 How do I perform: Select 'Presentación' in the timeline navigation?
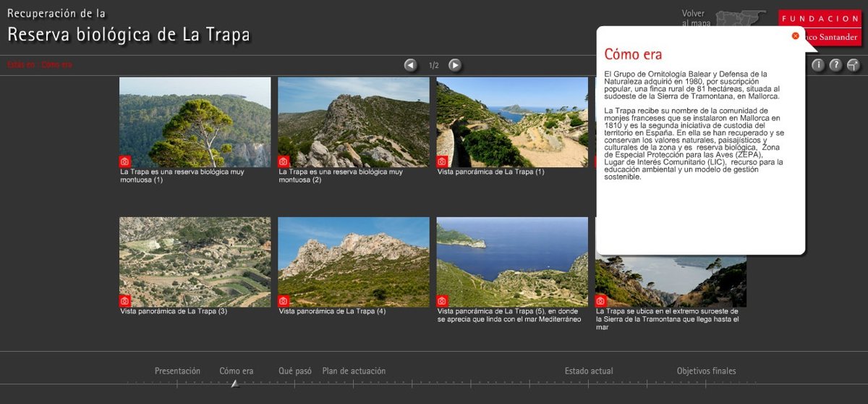tap(177, 371)
